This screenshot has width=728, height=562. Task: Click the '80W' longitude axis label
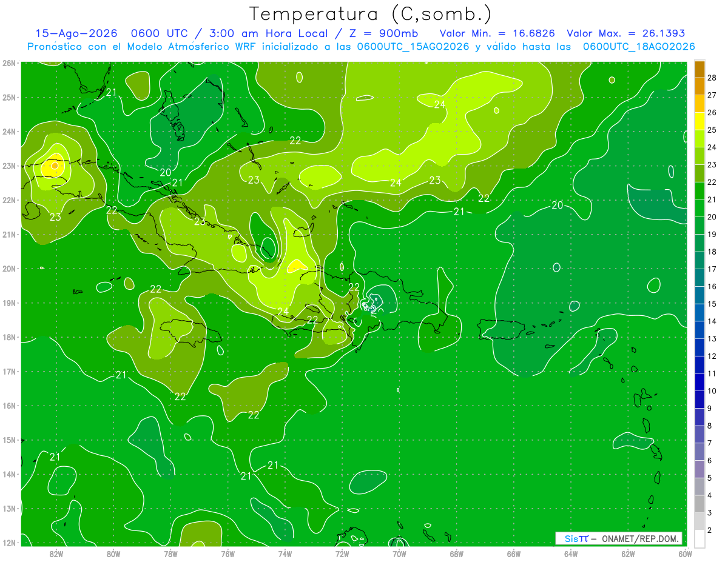[113, 554]
